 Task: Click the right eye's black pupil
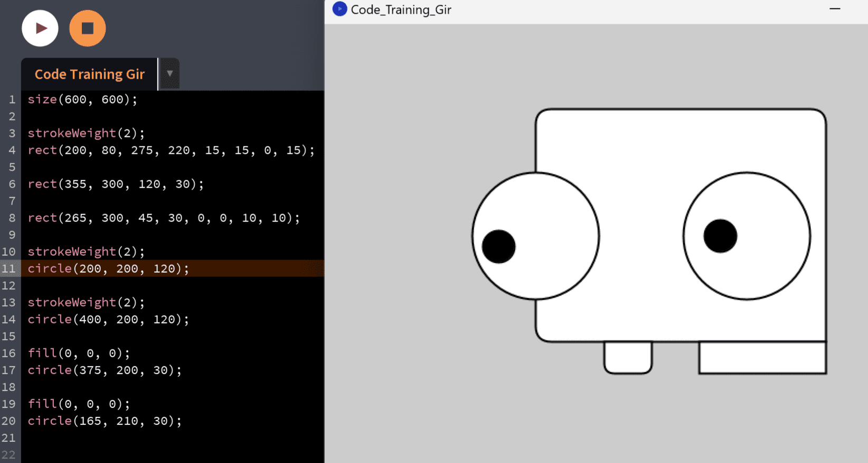720,236
